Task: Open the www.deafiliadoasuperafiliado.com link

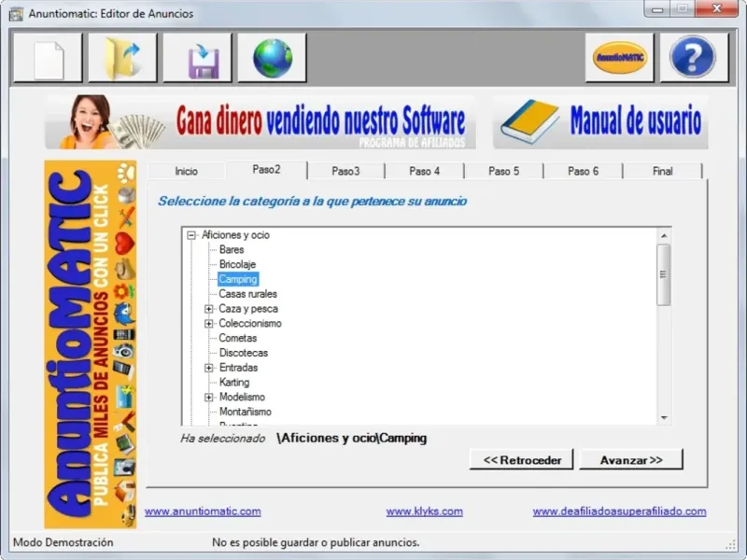Action: 619,511
